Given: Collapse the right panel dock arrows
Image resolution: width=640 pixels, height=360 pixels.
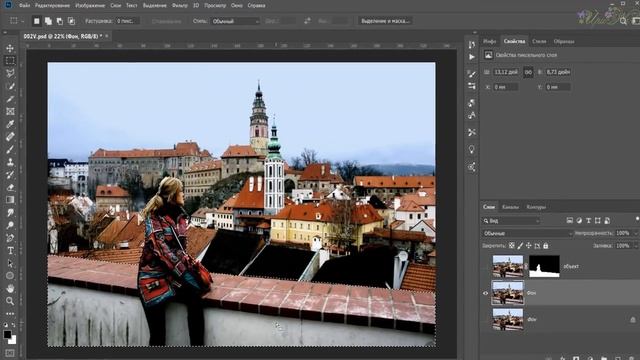Looking at the screenshot, I should pos(475,33).
